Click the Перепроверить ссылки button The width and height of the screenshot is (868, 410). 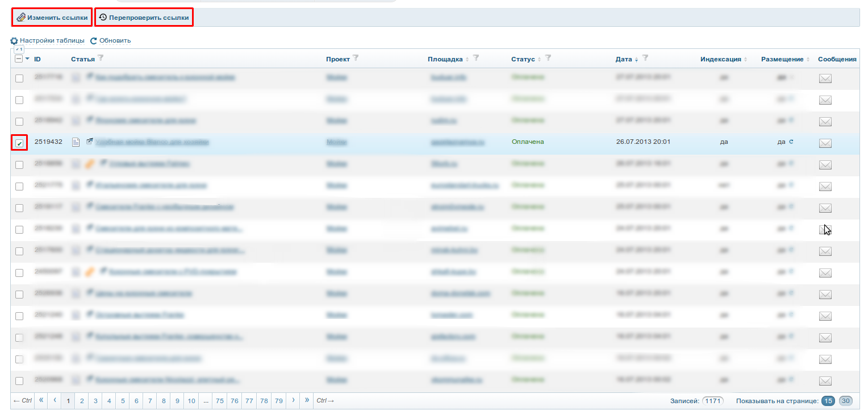pos(144,18)
